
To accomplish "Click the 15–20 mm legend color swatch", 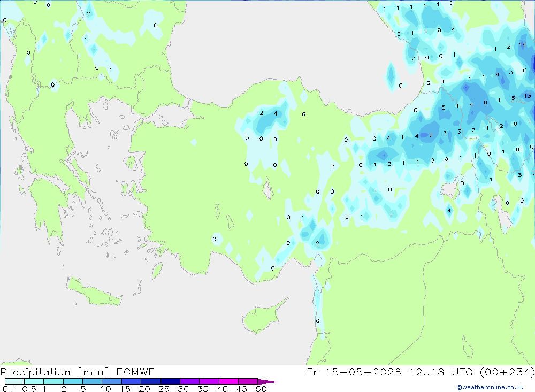I will 132,381.
